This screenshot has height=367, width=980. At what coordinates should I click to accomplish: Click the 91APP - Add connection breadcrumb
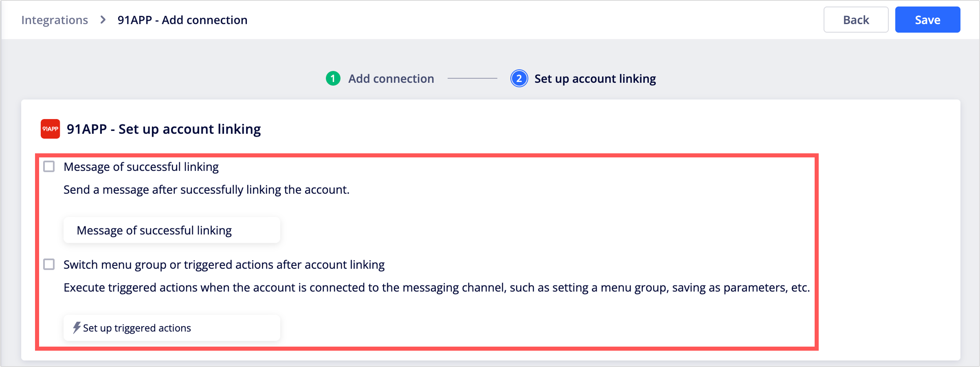[x=182, y=20]
